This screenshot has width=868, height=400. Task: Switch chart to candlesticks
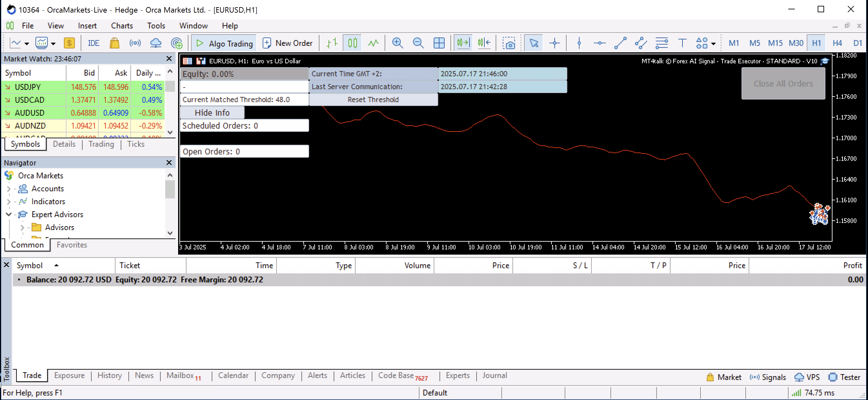[x=352, y=43]
